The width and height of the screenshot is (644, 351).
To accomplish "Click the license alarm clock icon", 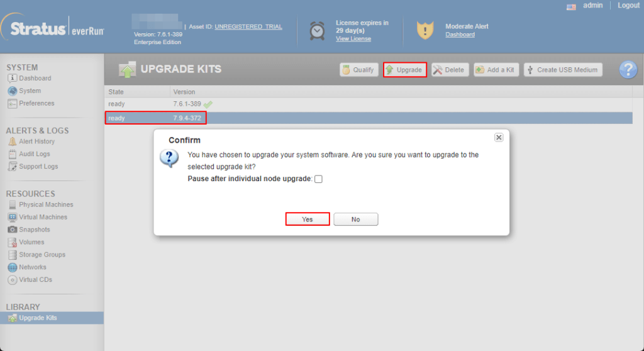I will 317,30.
